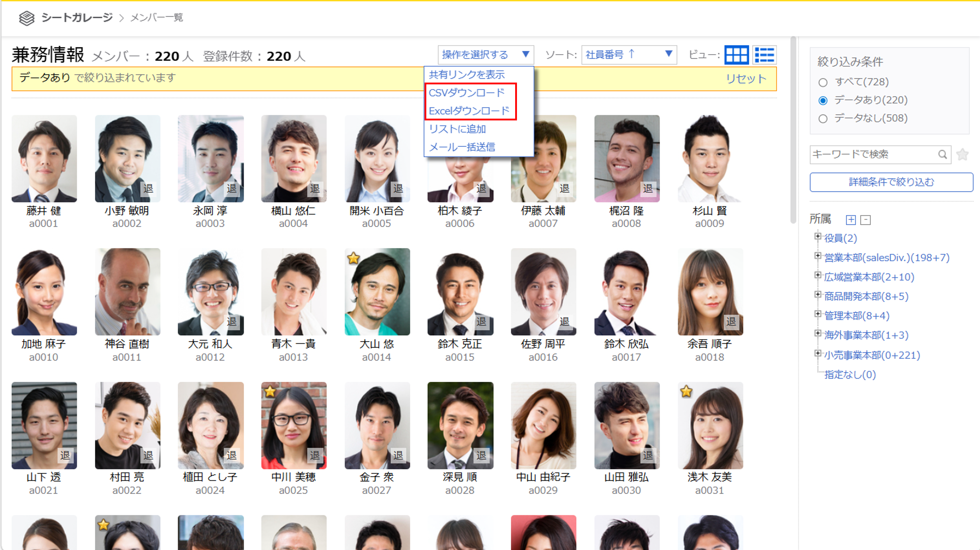
Task: Open the 操作を選択する dropdown
Action: point(486,55)
